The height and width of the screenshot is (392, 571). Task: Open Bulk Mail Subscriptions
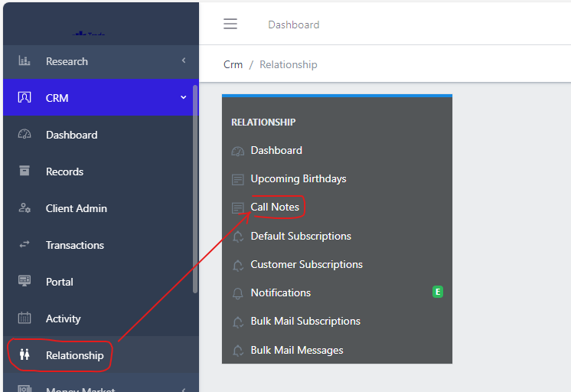pos(305,321)
